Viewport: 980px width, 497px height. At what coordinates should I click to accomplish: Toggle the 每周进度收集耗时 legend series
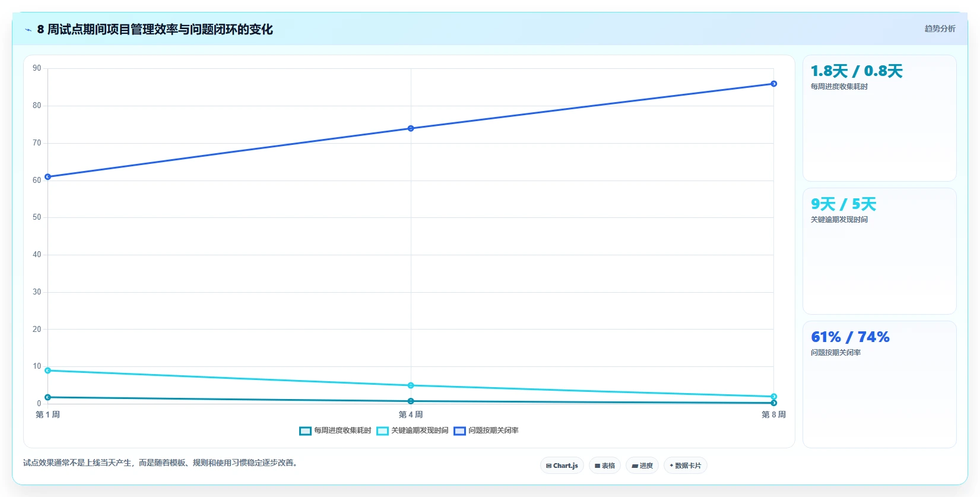point(335,430)
